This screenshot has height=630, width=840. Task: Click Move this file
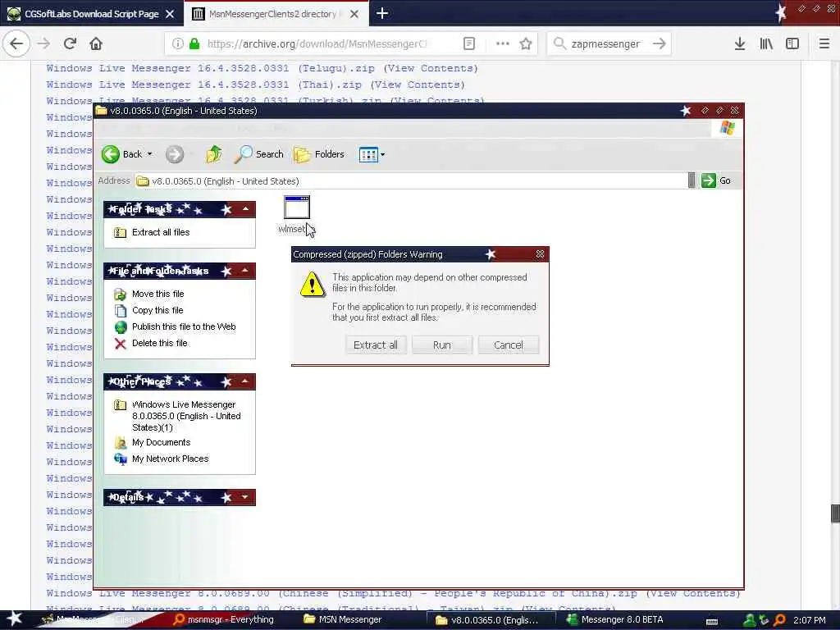click(x=158, y=294)
